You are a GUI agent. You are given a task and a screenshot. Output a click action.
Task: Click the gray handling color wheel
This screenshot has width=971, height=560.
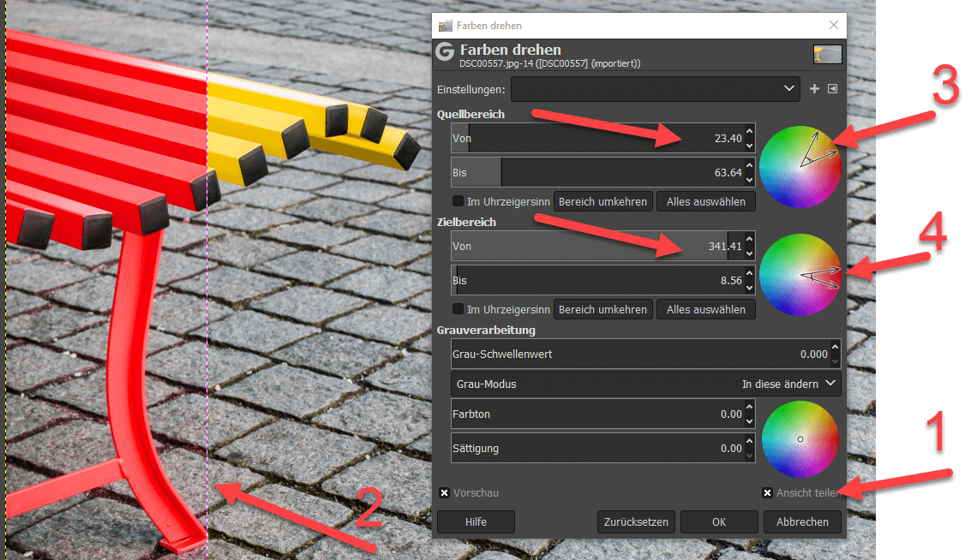[800, 439]
